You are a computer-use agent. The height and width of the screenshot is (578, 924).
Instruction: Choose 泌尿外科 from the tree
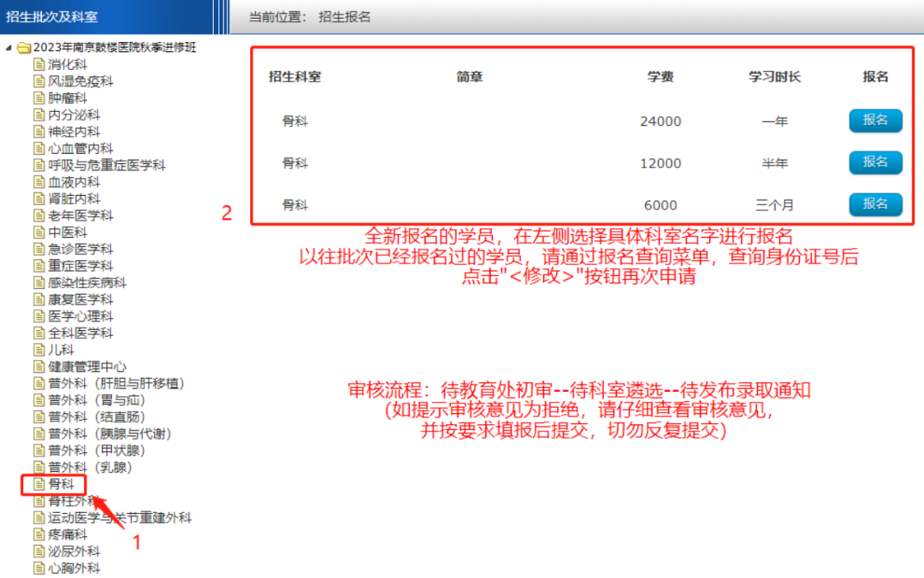click(74, 551)
